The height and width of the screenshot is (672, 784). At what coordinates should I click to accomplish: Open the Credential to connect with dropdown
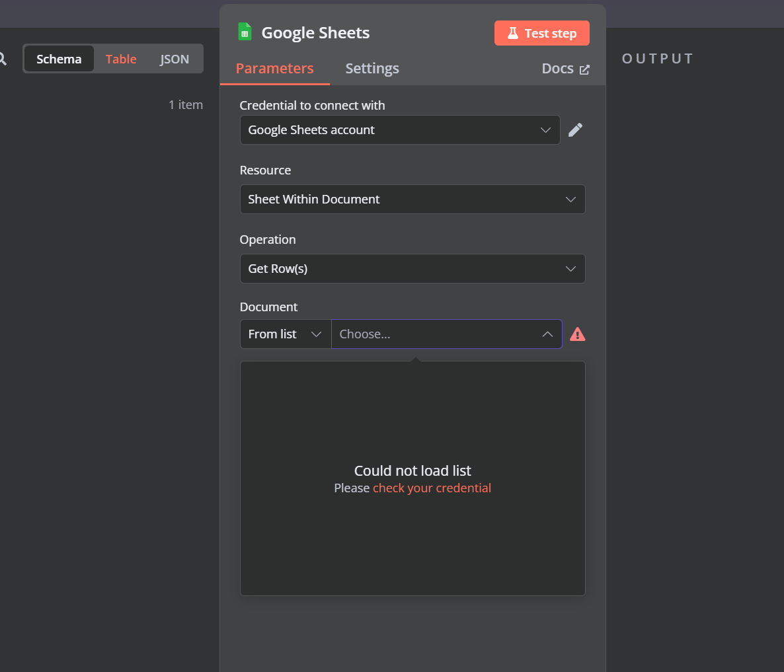pos(400,130)
